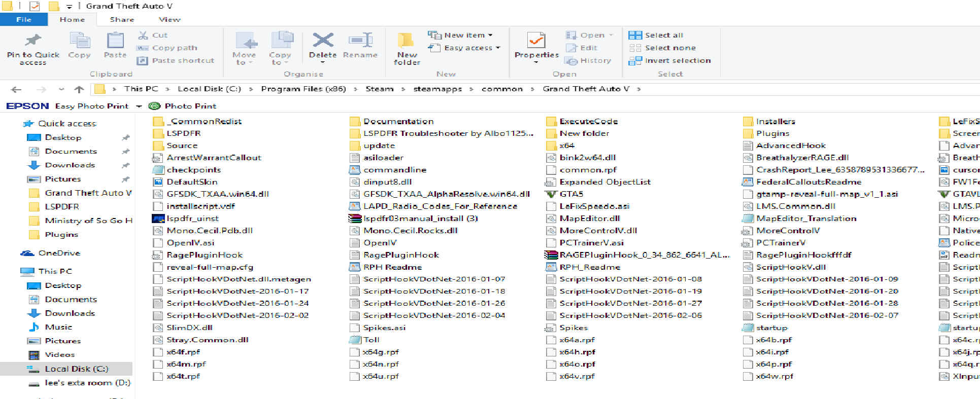Select the PCTrainerV.asi file
This screenshot has width=980, height=399.
585,243
